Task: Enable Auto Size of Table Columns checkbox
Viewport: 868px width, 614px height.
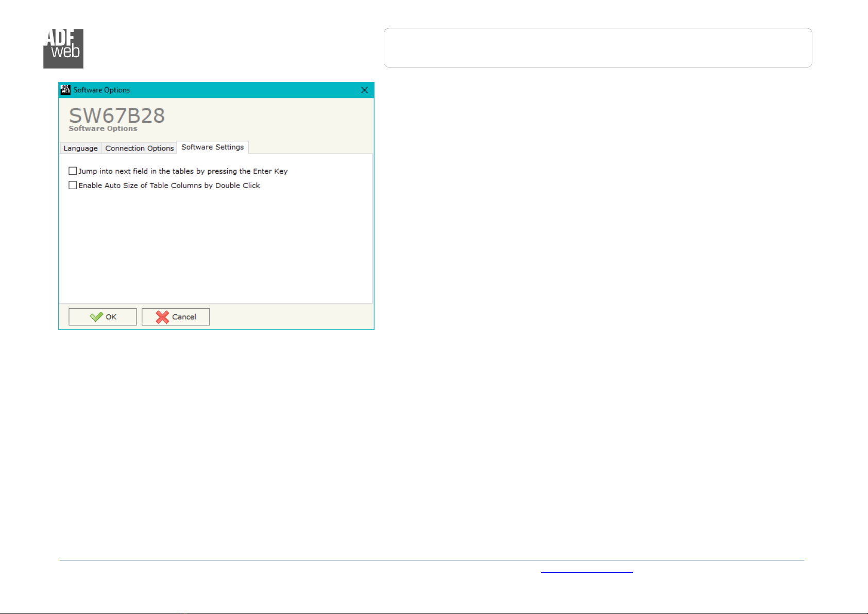Action: pyautogui.click(x=73, y=186)
